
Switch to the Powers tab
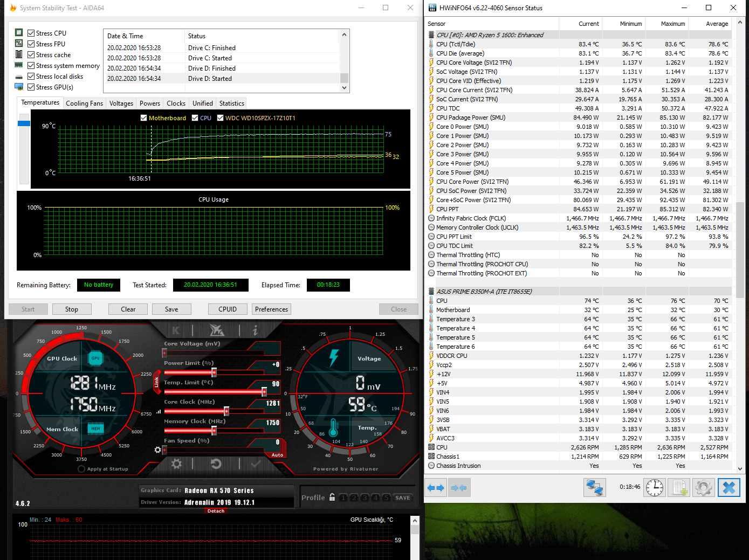tap(150, 103)
